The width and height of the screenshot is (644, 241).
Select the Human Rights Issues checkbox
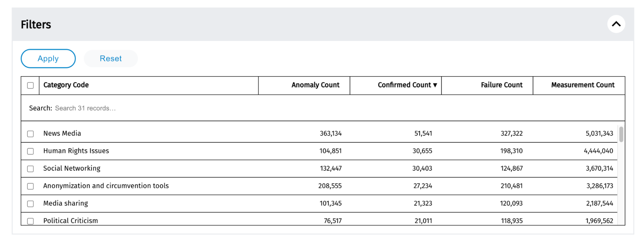tap(31, 151)
